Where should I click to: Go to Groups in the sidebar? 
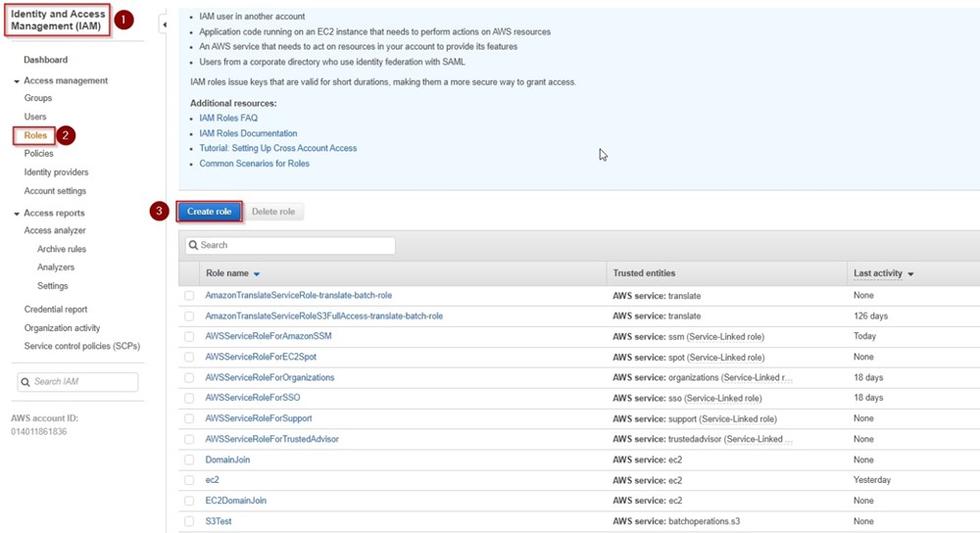click(38, 98)
